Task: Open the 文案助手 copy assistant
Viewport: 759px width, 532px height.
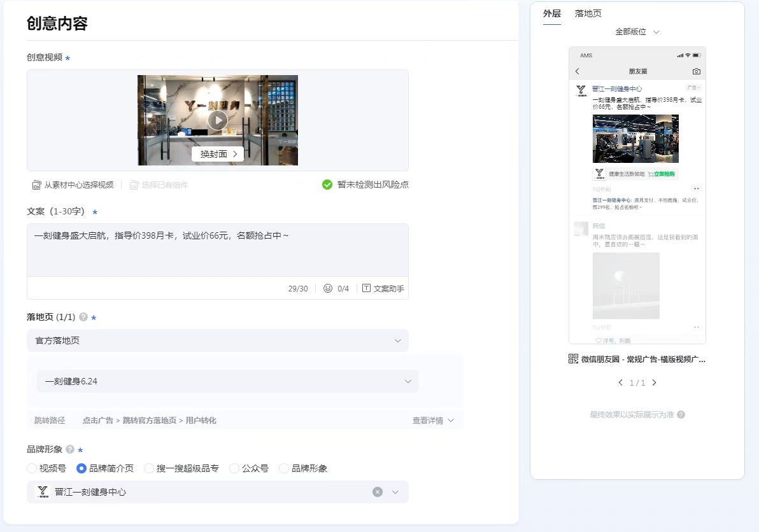Action: click(x=383, y=288)
